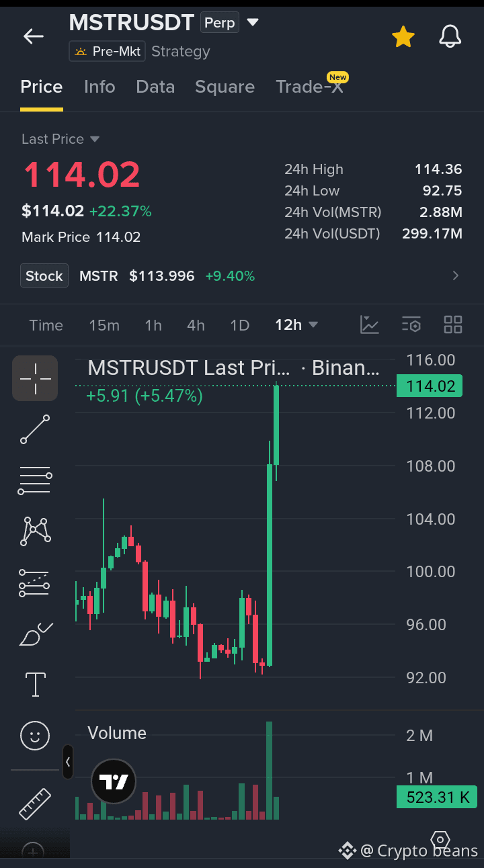This screenshot has width=484, height=868.
Task: Tap the +5.91 (+5.47%) change text
Action: pyautogui.click(x=145, y=396)
